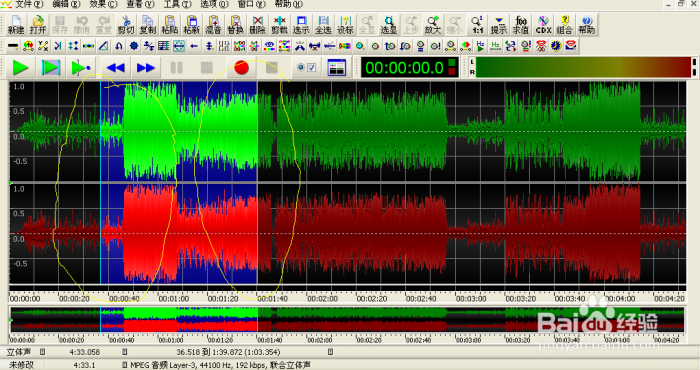Image resolution: width=700 pixels, height=370 pixels.
Task: Click the 剪裁 (Trim) toolbar icon
Action: pos(279,25)
